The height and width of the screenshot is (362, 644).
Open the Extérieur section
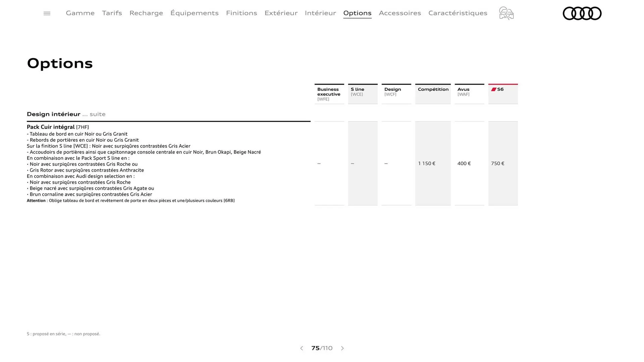[x=281, y=13]
